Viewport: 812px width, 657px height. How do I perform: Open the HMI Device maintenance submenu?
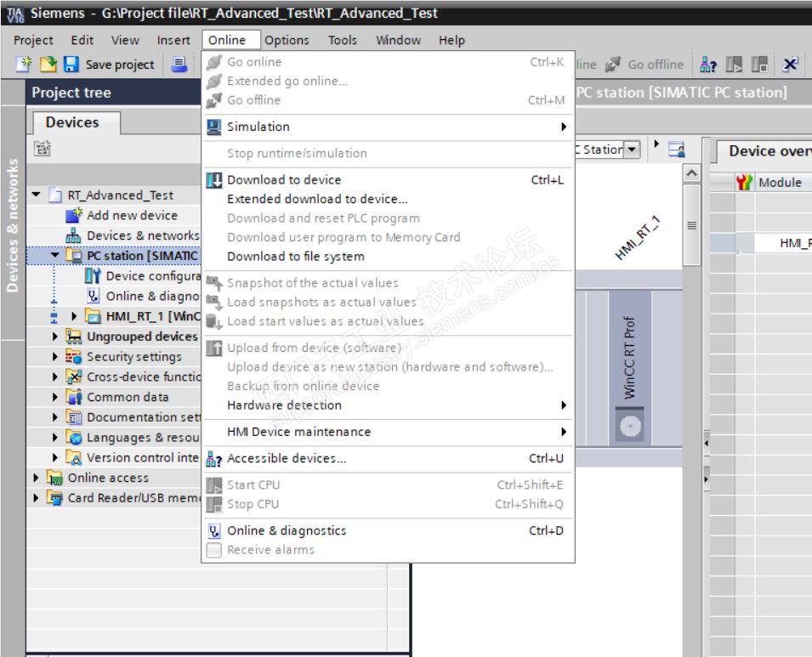[388, 432]
